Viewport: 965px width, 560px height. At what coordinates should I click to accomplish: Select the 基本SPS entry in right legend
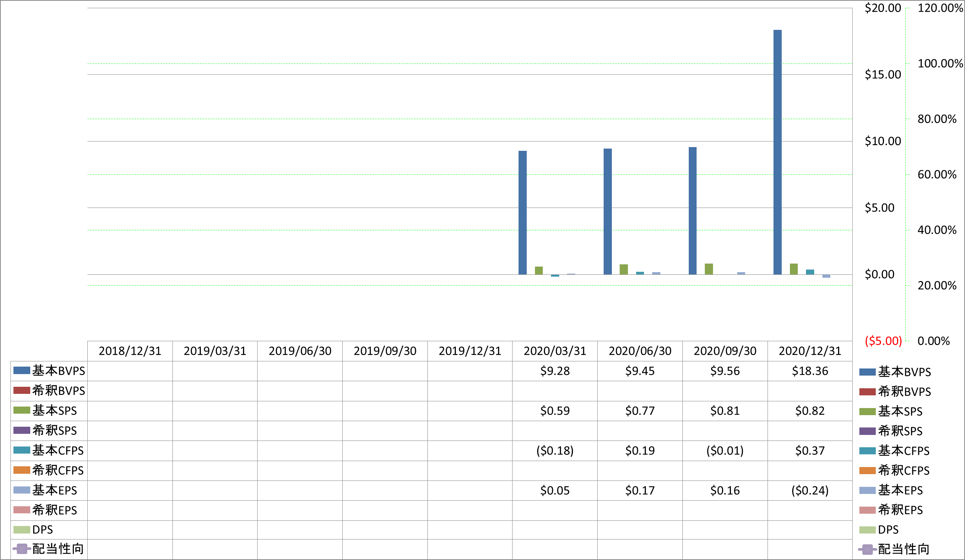pyautogui.click(x=891, y=411)
